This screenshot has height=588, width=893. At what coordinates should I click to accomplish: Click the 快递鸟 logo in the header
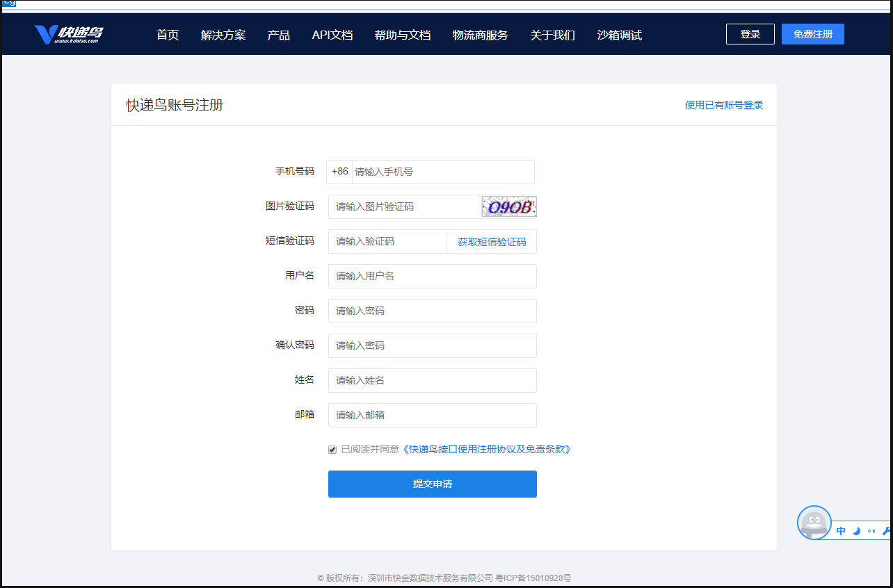point(69,34)
